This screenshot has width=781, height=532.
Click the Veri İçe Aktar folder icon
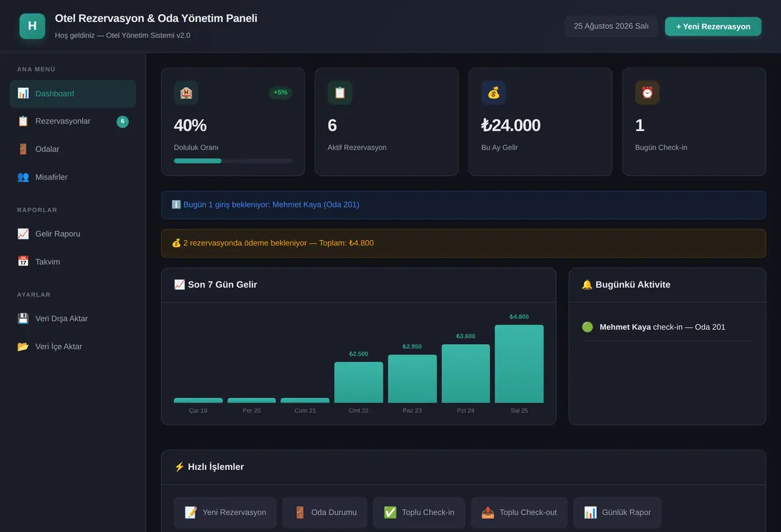coord(23,347)
